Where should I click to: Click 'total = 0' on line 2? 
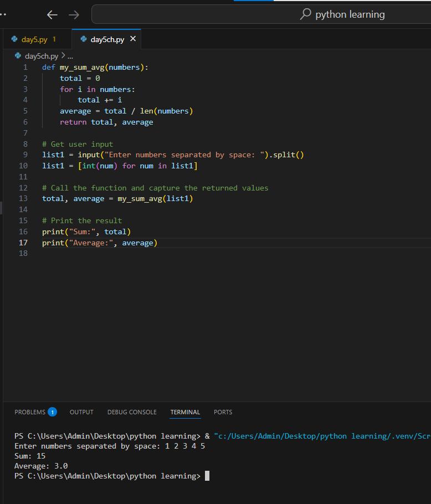click(80, 79)
